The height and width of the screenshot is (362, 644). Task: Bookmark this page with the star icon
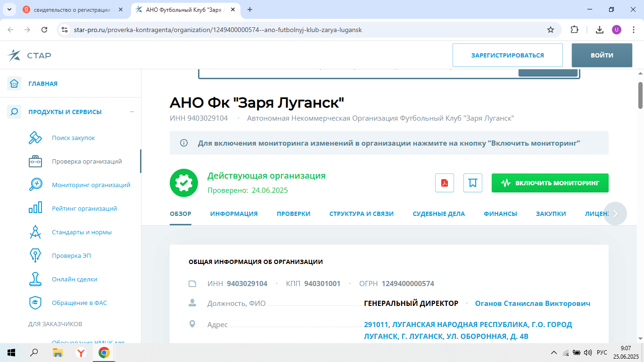(x=550, y=30)
